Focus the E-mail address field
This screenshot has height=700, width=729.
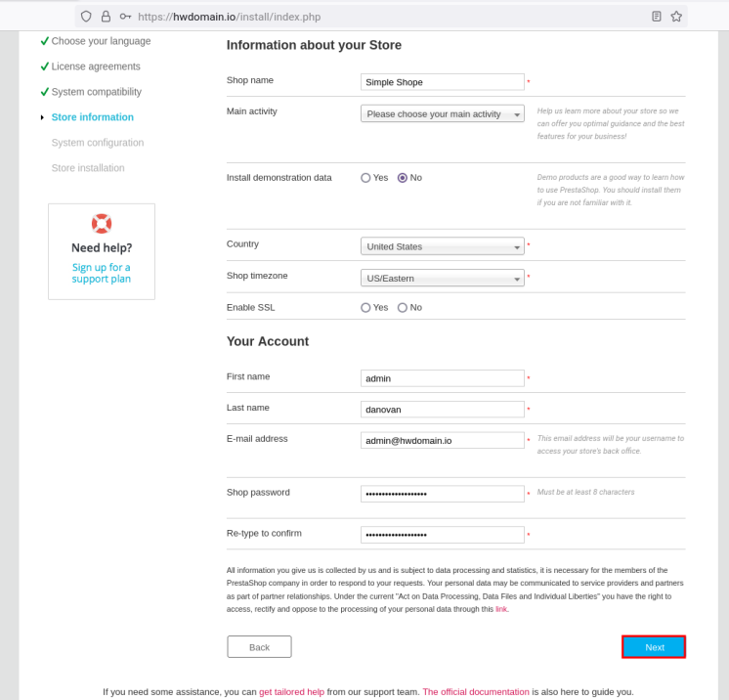pos(442,441)
